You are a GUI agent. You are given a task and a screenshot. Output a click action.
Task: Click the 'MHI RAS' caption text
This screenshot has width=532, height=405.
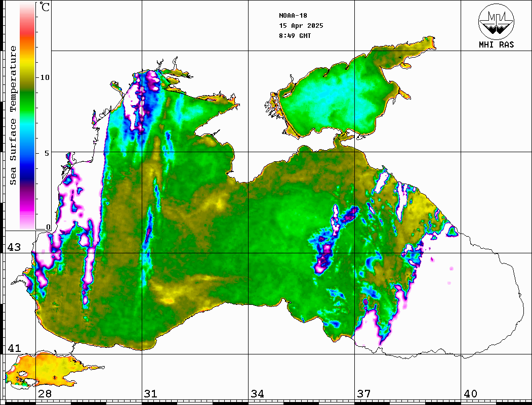click(x=497, y=44)
